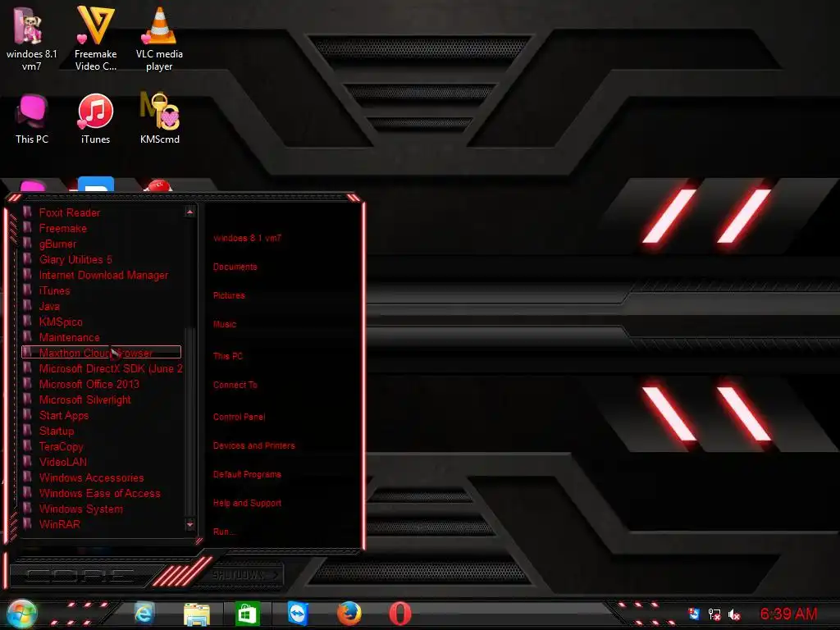
Task: Open the Run... dialog
Action: click(x=224, y=532)
